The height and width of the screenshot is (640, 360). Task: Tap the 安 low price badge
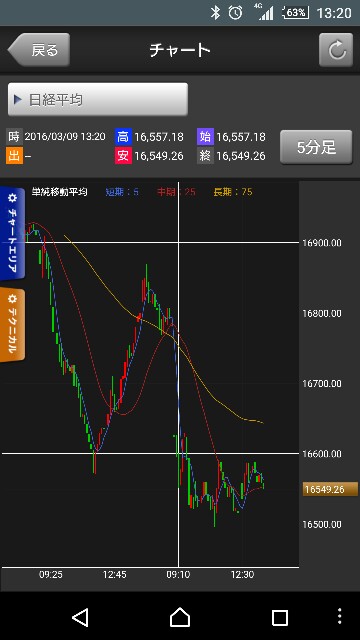(x=122, y=156)
